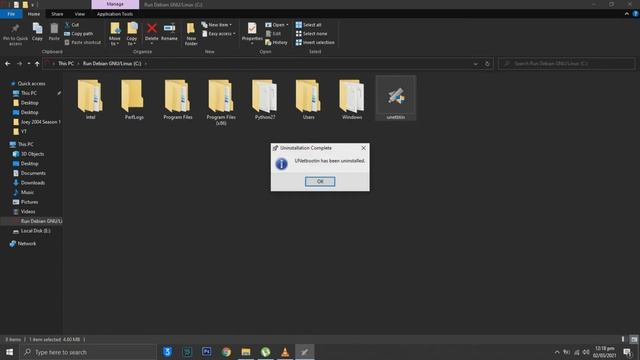640x360 pixels.
Task: Create a New folder
Action: coord(191,34)
